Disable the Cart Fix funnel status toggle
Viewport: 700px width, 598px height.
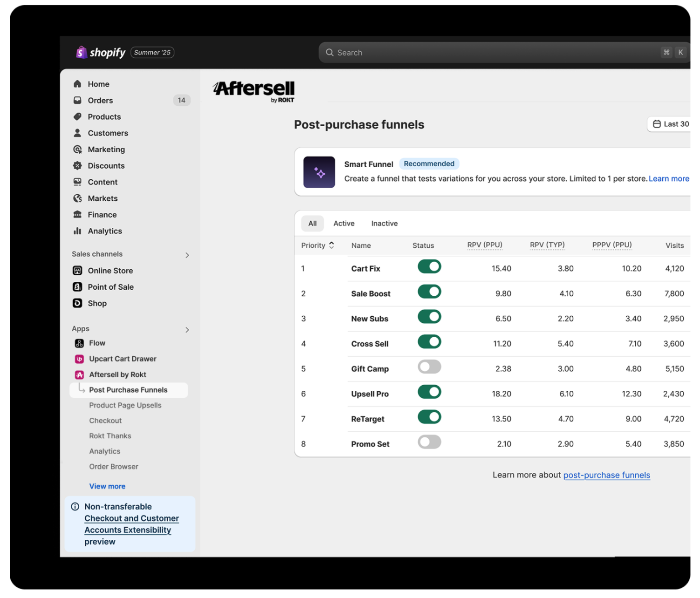point(429,266)
